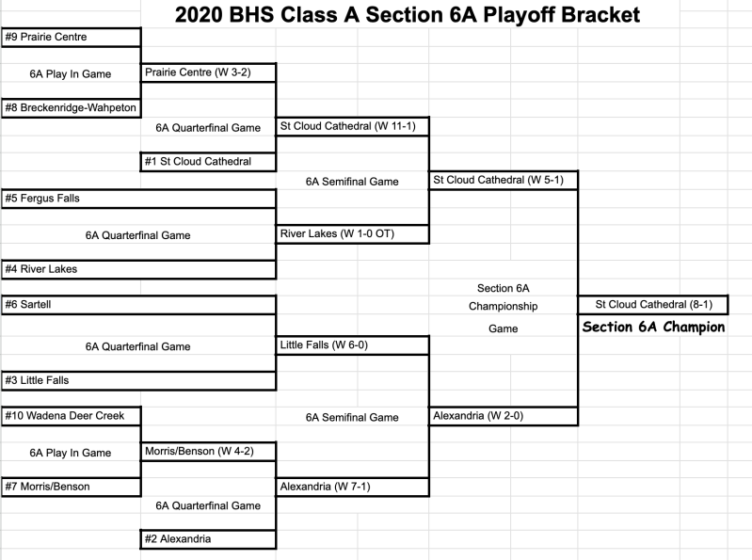Select the #8 Breckenridge-Wahpeton cell
This screenshot has width=752, height=560.
point(71,107)
